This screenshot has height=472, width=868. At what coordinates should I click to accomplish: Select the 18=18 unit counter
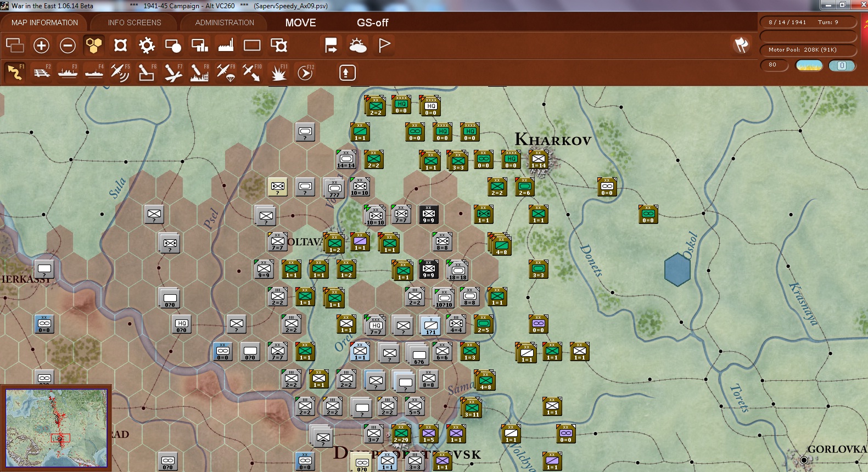(x=457, y=270)
